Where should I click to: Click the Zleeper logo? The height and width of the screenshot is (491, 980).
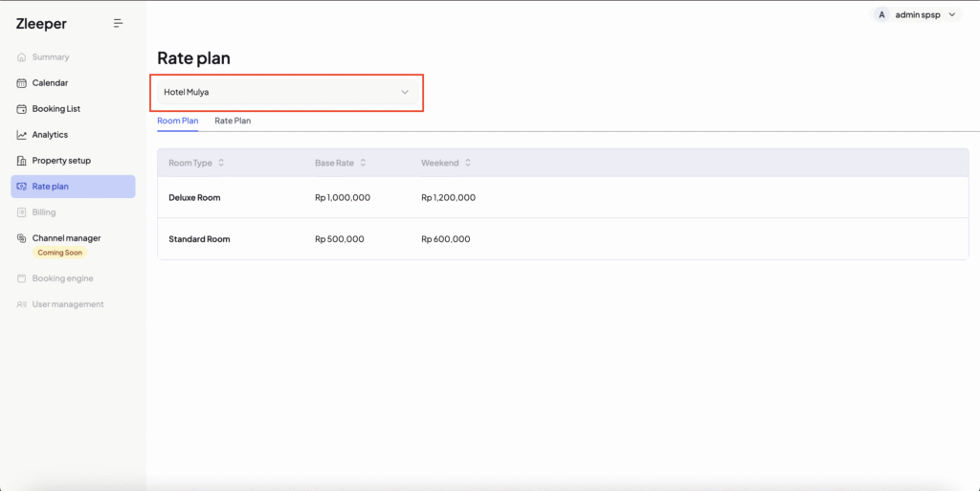41,24
